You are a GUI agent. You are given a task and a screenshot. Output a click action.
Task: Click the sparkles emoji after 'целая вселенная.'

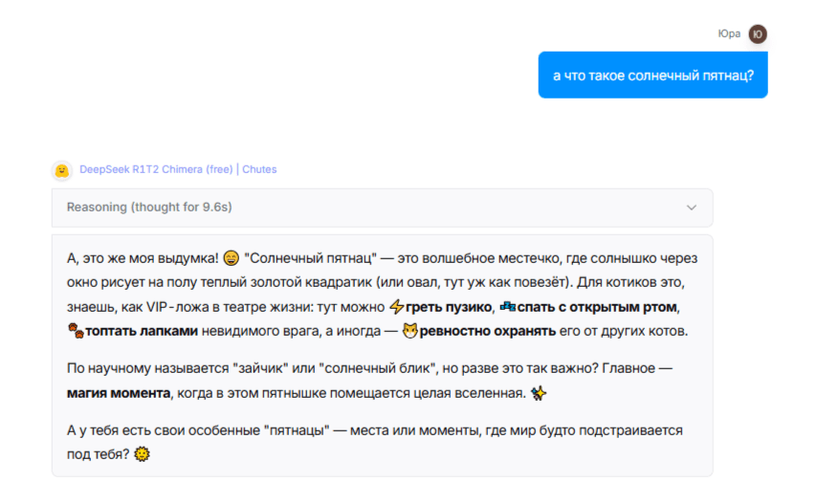tap(539, 393)
